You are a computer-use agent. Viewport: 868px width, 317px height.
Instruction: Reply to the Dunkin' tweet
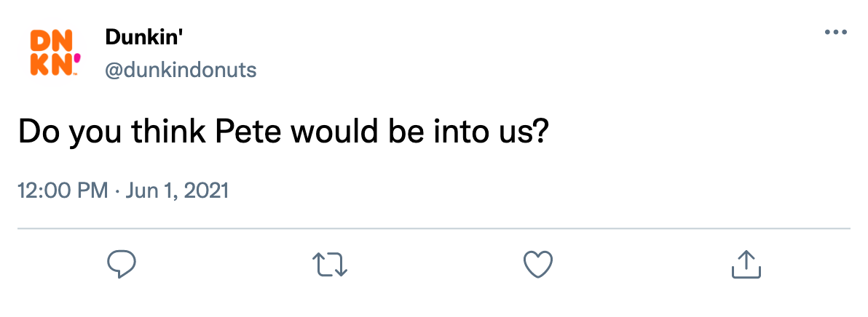coord(122,265)
